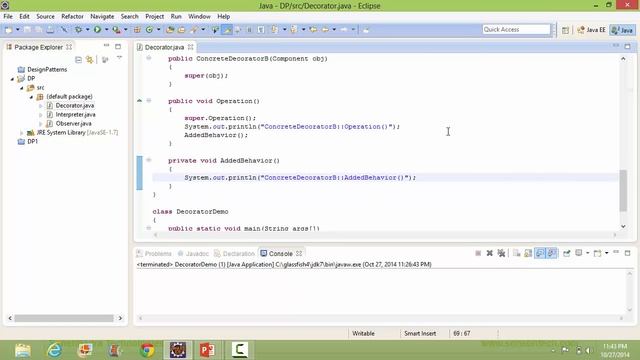The width and height of the screenshot is (640, 360).
Task: Click Remove All Terminated Launches double-X icon
Action: [501, 253]
